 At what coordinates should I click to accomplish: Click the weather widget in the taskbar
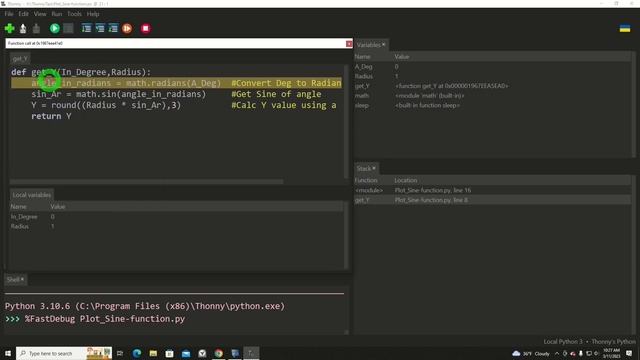(531, 353)
